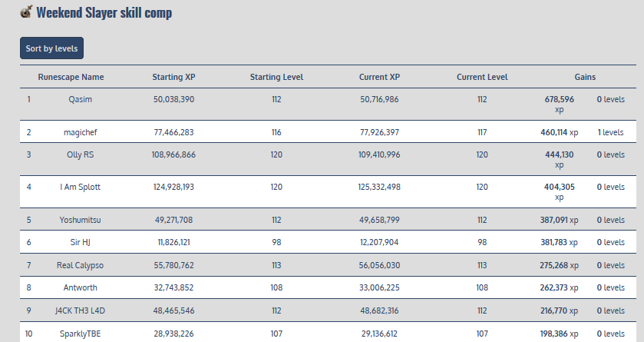Click the Real Calypso player name
This screenshot has width=644, height=342.
pos(81,265)
